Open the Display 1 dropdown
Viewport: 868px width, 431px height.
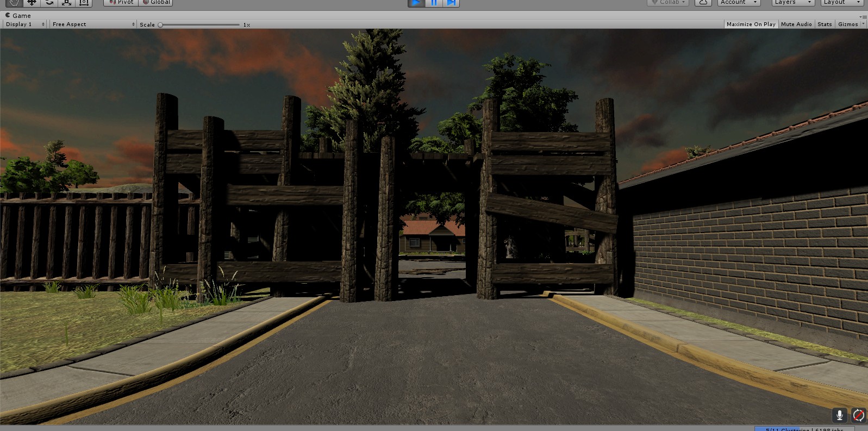25,24
